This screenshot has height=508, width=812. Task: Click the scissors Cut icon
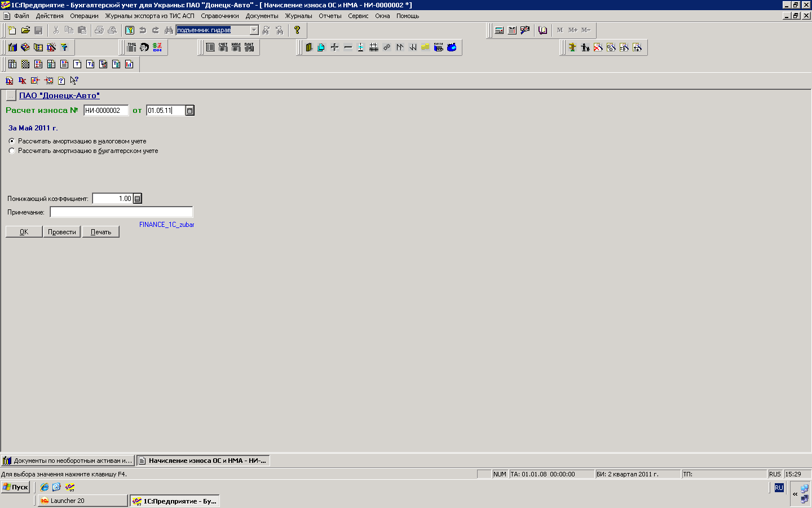[56, 30]
